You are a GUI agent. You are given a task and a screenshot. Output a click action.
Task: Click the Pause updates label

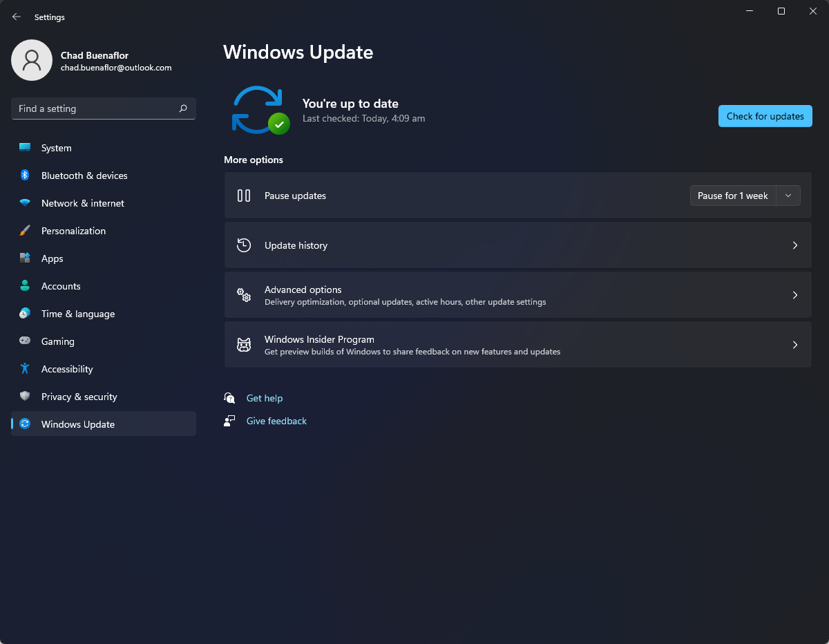(x=295, y=196)
